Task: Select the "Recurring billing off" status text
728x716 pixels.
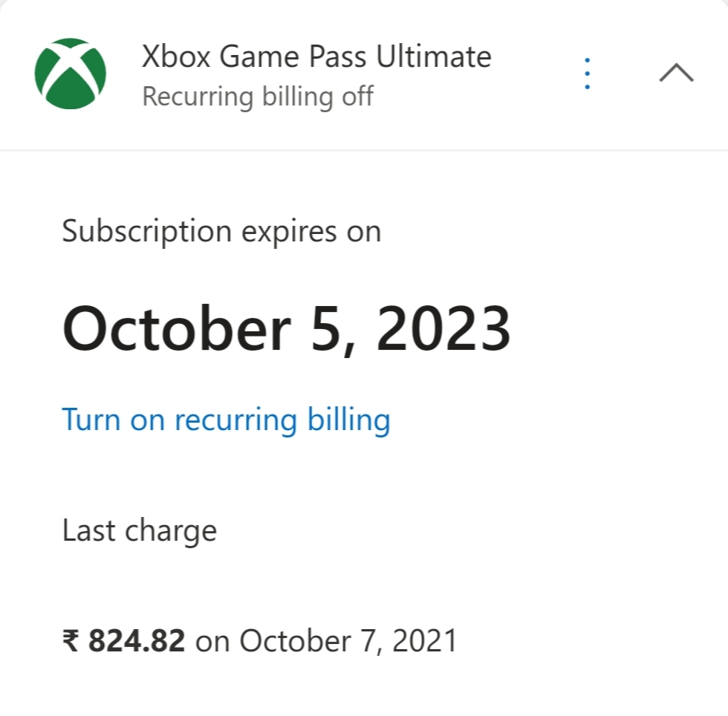Action: 257,97
